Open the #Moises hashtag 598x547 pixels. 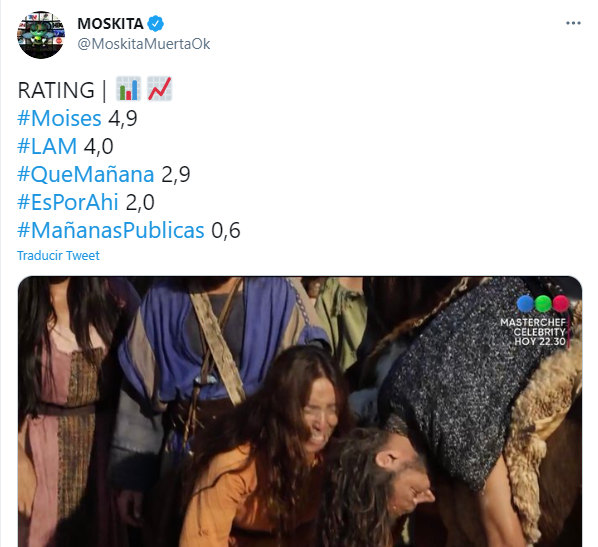(x=59, y=118)
